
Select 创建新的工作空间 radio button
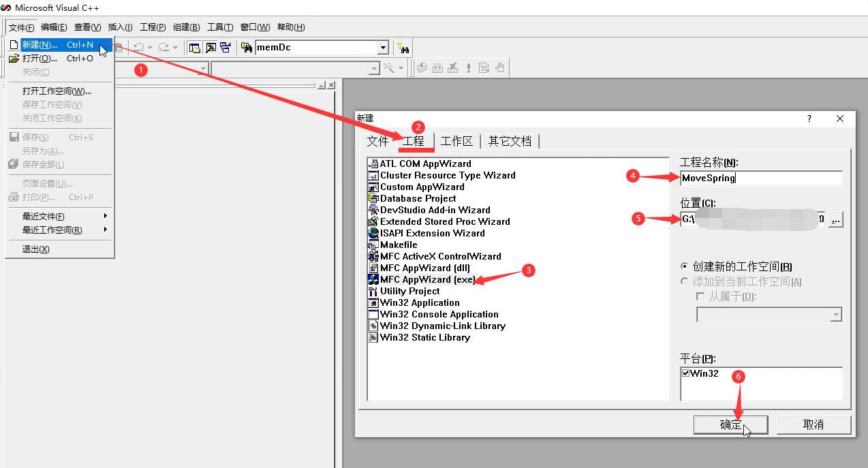coord(685,266)
